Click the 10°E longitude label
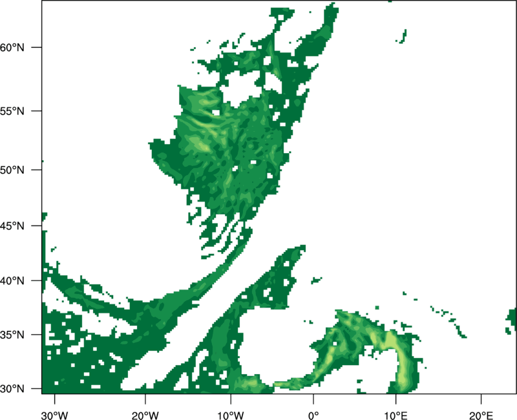 pos(396,415)
